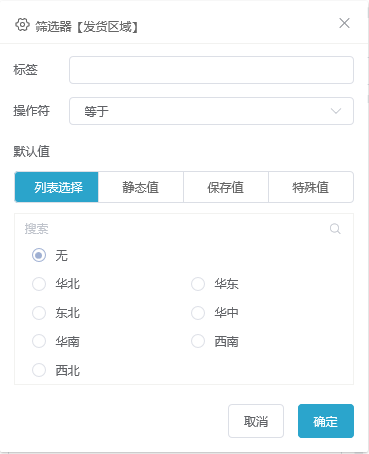Select the 西北 radio button

[39, 370]
